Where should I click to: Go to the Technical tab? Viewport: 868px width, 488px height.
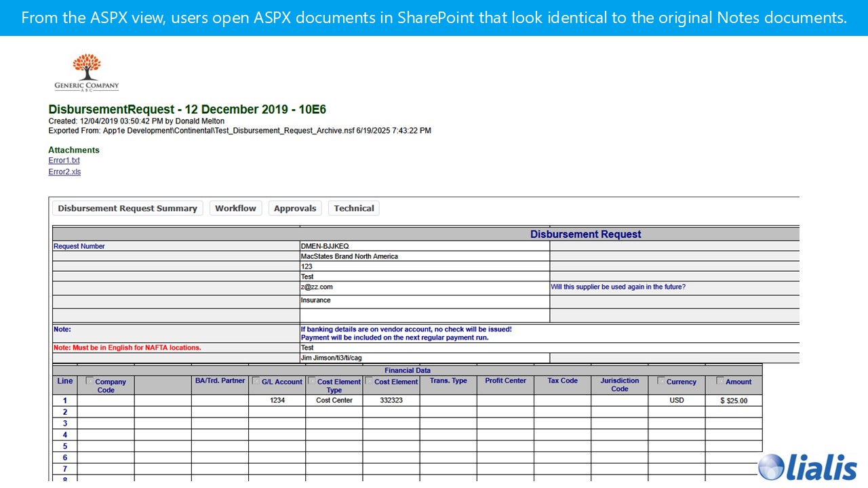(x=353, y=209)
